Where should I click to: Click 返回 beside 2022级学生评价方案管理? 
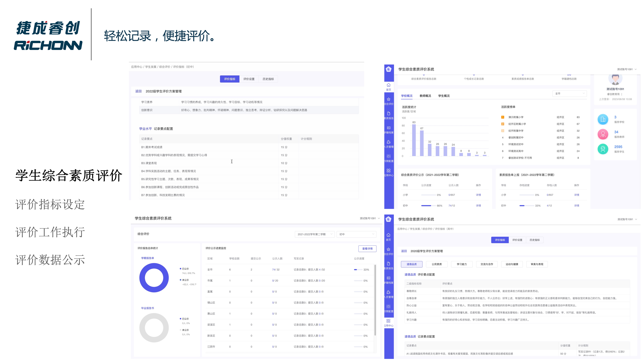click(x=139, y=91)
